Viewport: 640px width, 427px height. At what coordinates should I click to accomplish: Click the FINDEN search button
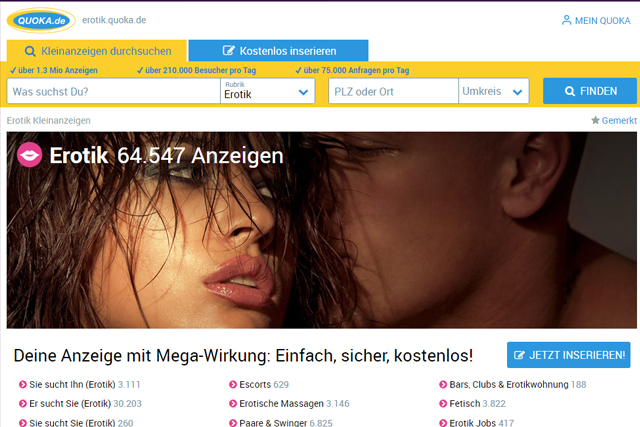(x=590, y=91)
